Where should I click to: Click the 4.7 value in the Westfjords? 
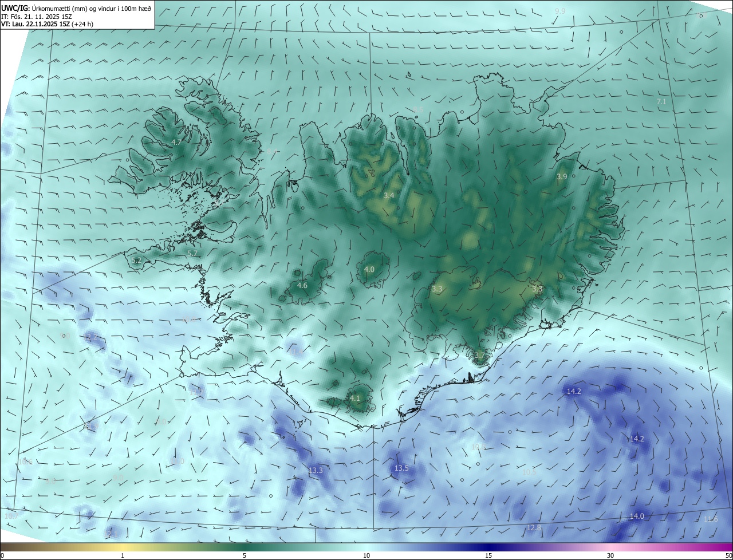(x=176, y=142)
